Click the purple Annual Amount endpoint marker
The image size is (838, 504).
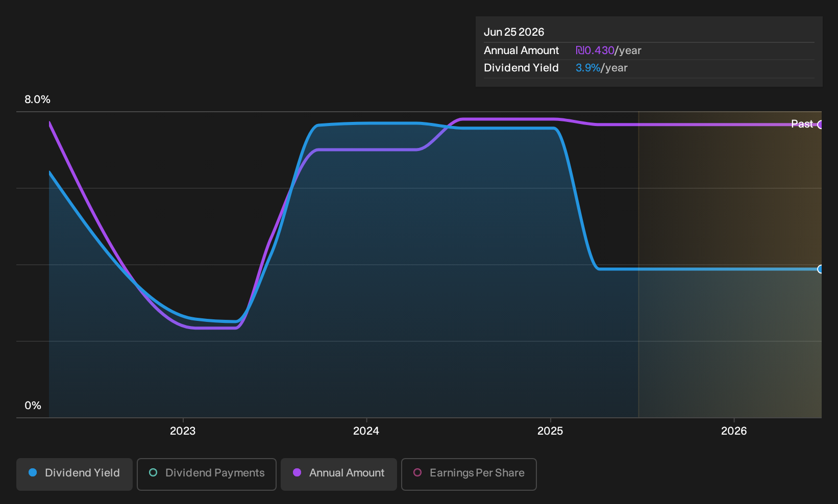[820, 124]
